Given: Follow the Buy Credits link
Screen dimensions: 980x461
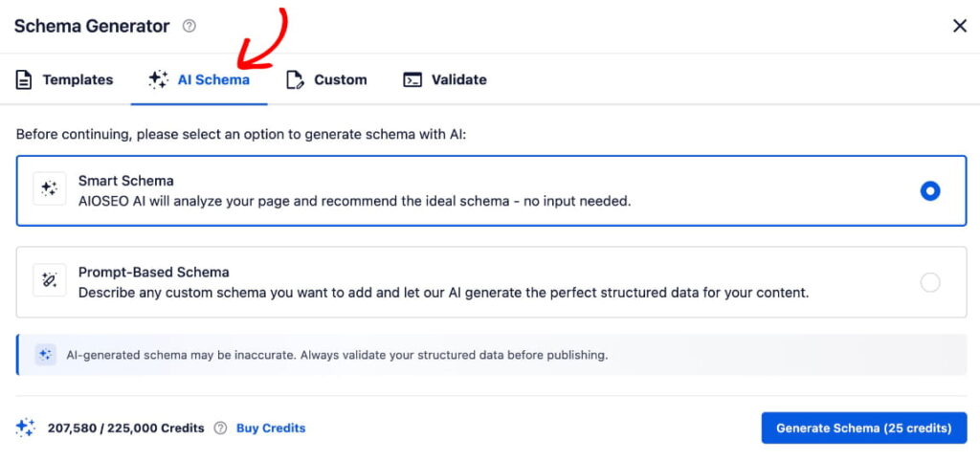Looking at the screenshot, I should 271,428.
